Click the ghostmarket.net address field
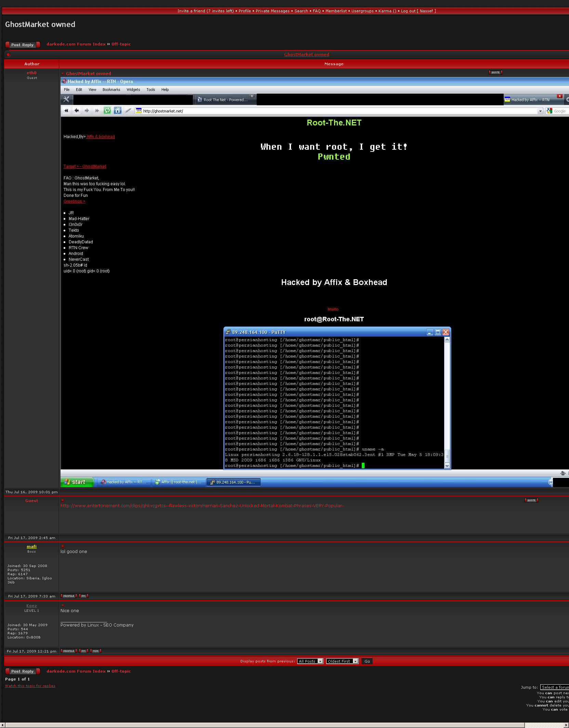The width and height of the screenshot is (569, 728). pos(339,111)
